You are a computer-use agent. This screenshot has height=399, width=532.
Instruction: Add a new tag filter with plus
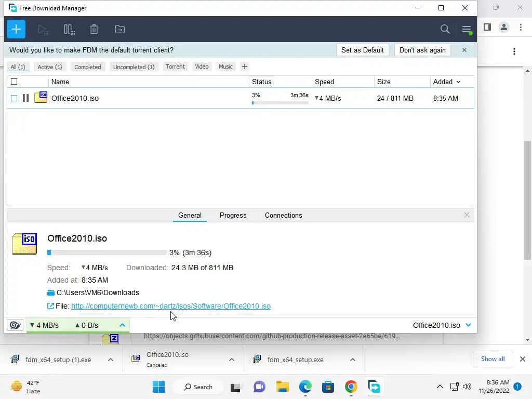pos(244,66)
